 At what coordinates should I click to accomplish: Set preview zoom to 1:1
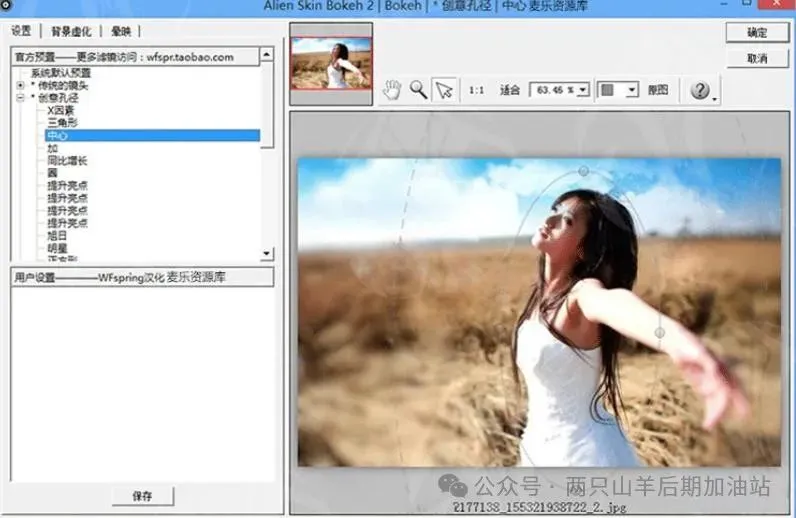[x=476, y=90]
